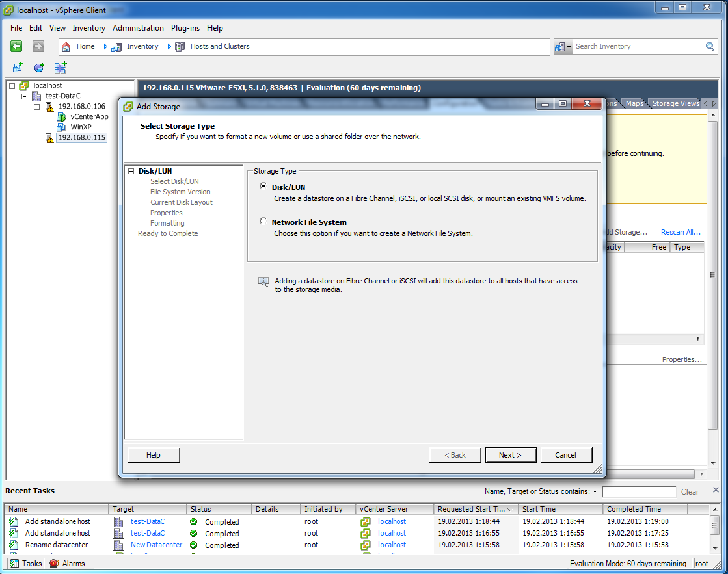
Task: Select the WinXP virtual machine
Action: click(x=81, y=127)
